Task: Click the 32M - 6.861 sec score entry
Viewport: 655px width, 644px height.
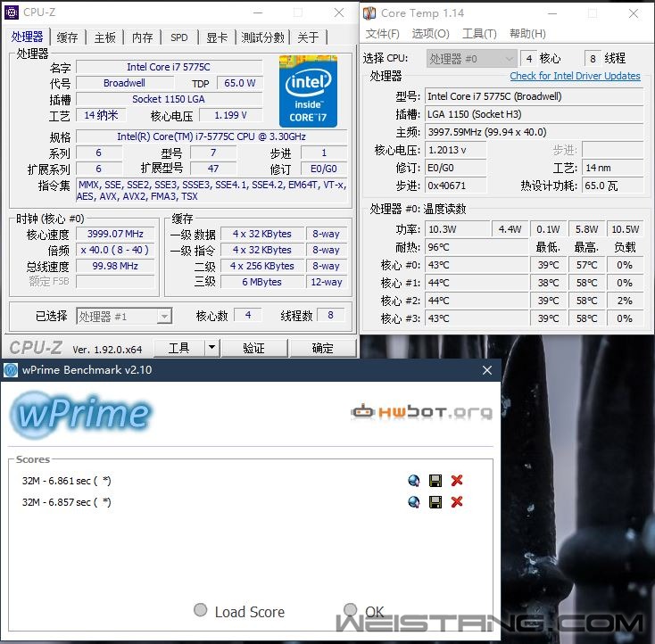Action: point(67,481)
